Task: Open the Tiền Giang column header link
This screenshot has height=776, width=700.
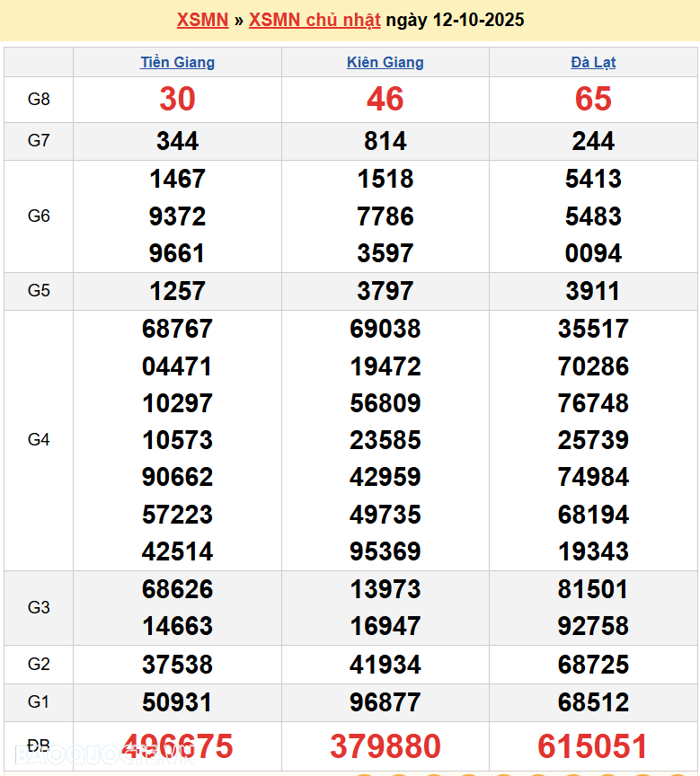Action: coord(177,62)
